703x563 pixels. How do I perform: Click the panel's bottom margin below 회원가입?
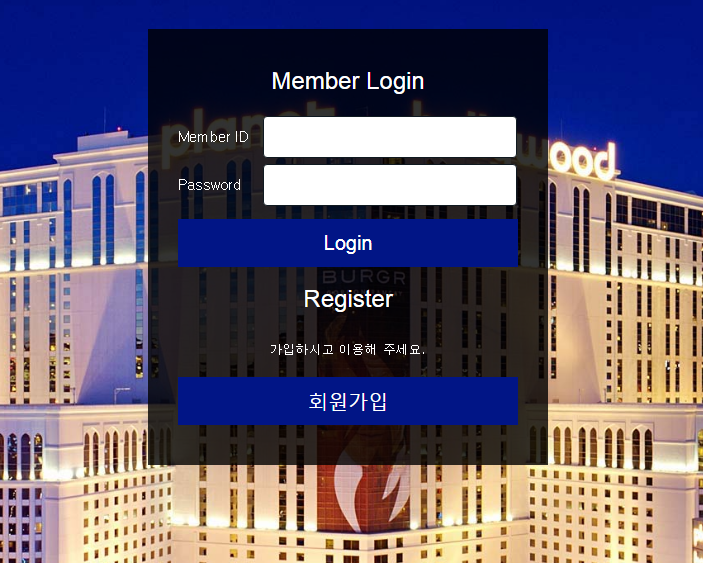point(348,445)
